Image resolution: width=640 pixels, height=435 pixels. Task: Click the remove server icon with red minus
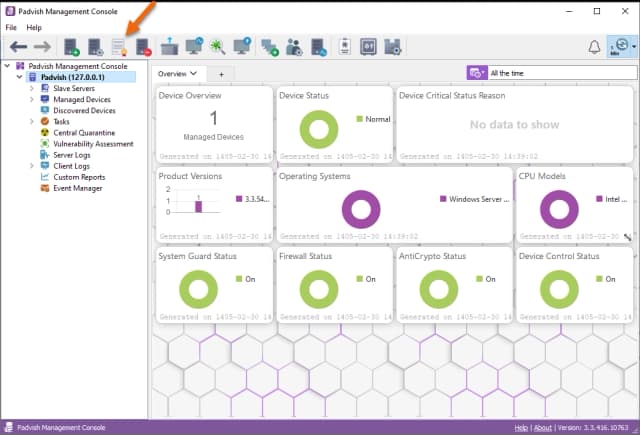(x=144, y=47)
